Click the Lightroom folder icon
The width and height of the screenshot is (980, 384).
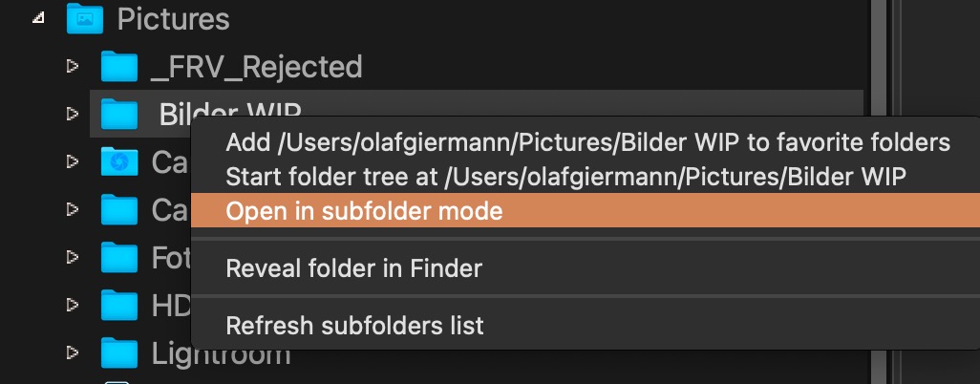pos(119,353)
